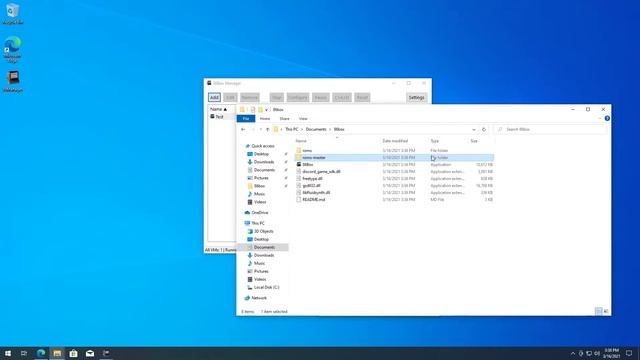640x360 pixels.
Task: Switch to large icons view layout
Action: click(x=606, y=311)
